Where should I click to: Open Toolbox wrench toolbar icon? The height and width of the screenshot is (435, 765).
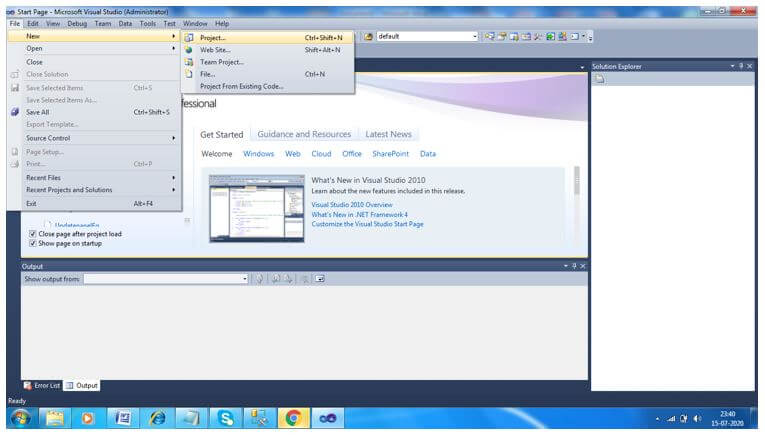(x=538, y=37)
